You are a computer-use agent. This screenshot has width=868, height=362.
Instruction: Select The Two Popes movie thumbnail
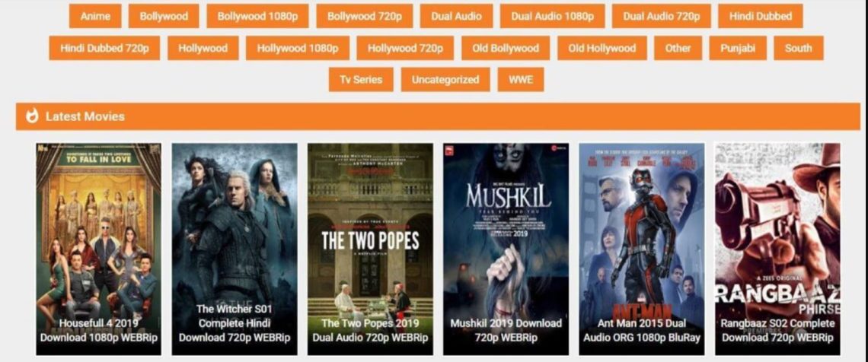(x=370, y=249)
